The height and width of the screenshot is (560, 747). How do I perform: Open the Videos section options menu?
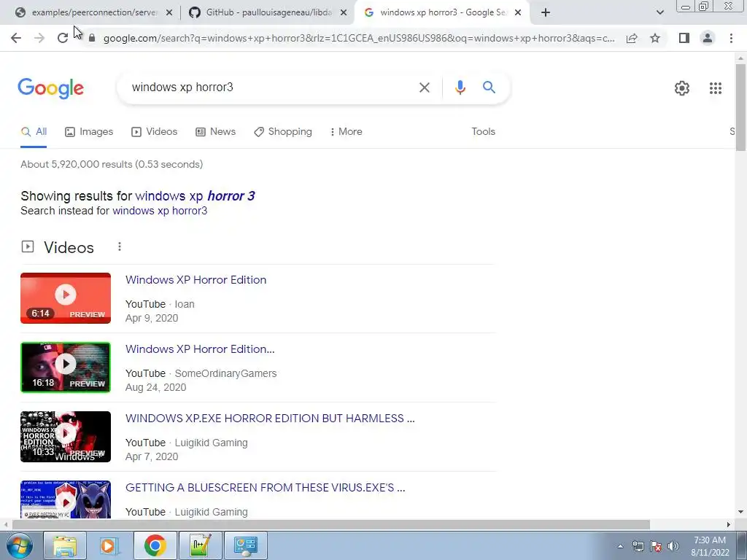click(x=120, y=246)
